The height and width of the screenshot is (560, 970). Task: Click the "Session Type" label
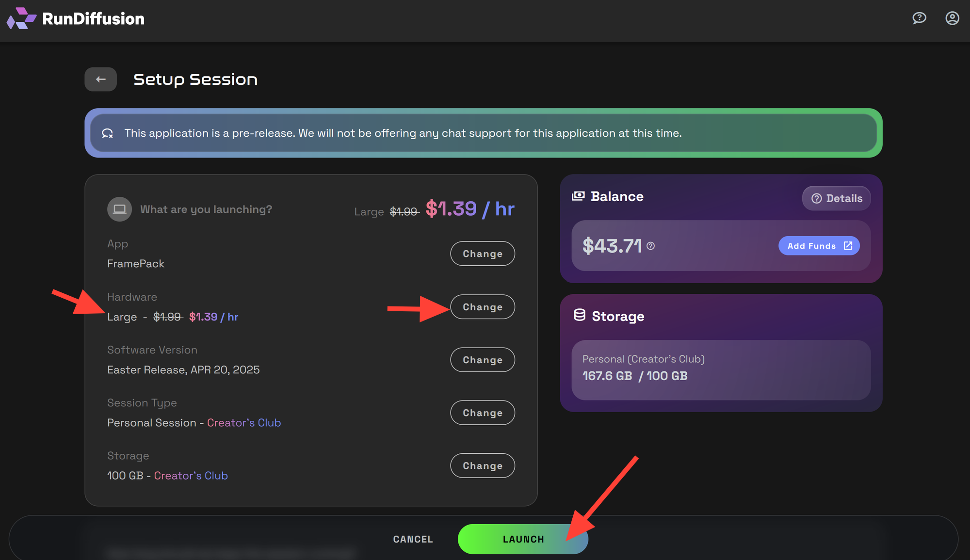[142, 403]
